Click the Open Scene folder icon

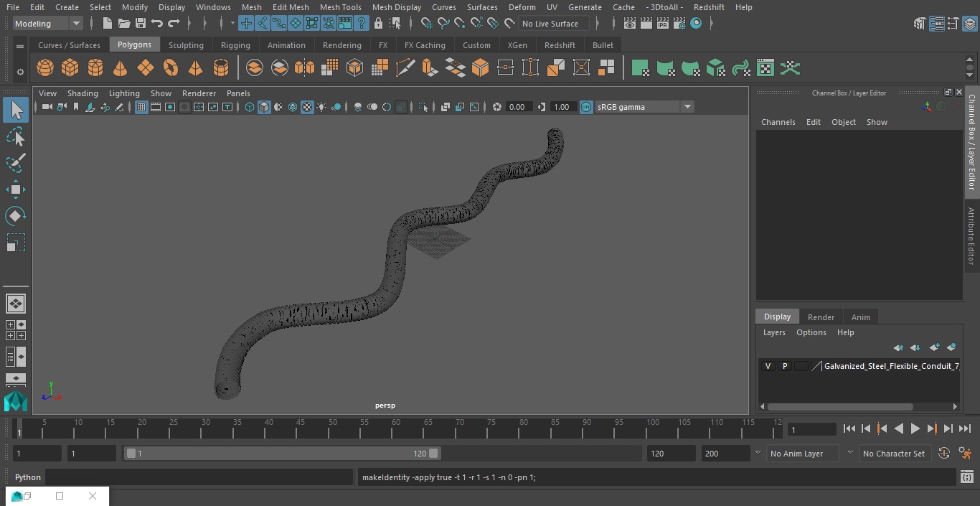124,24
